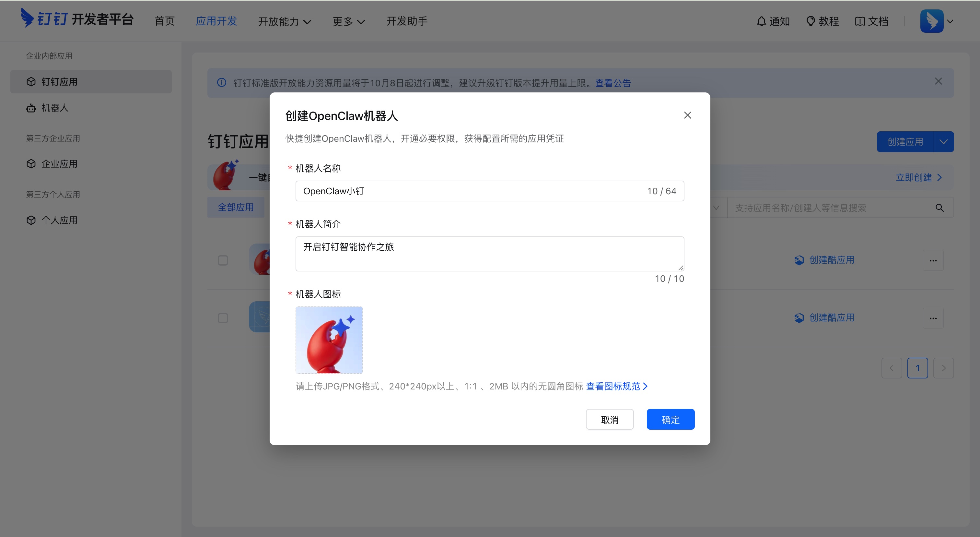
Task: Click the robot icon upload thumbnail
Action: [x=329, y=340]
